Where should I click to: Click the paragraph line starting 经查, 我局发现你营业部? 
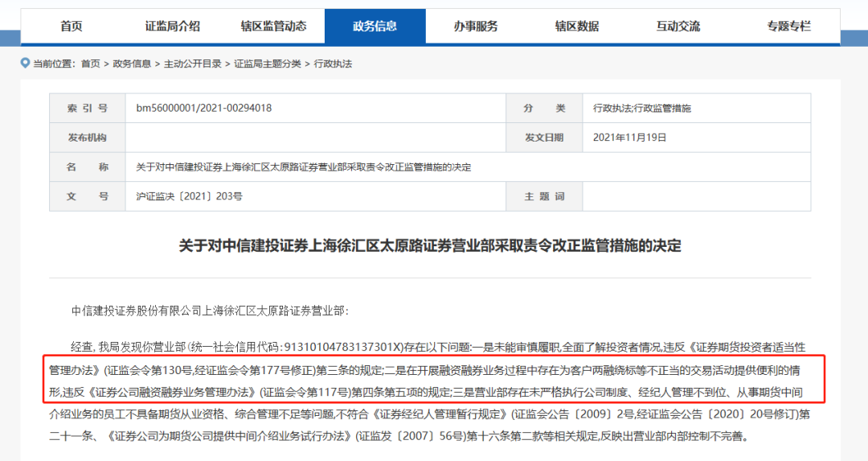click(438, 348)
